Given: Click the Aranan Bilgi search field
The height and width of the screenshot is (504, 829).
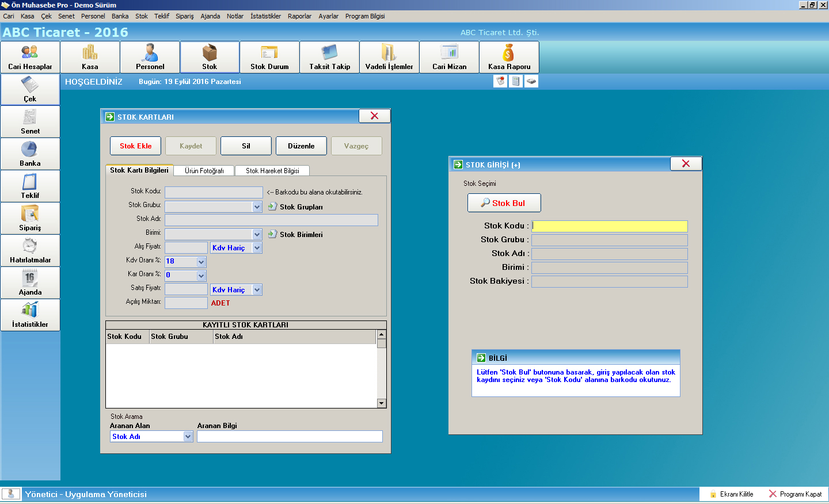Looking at the screenshot, I should pyautogui.click(x=290, y=437).
